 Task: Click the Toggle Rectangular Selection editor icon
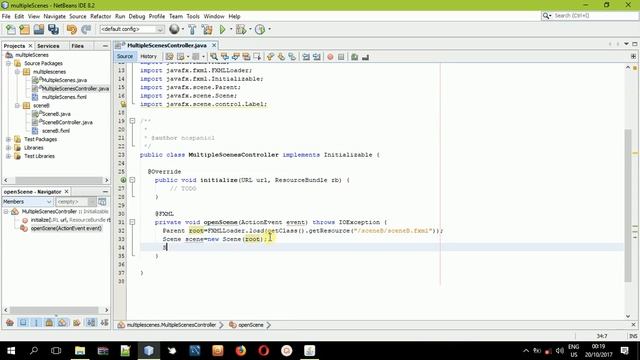[x=257, y=57]
